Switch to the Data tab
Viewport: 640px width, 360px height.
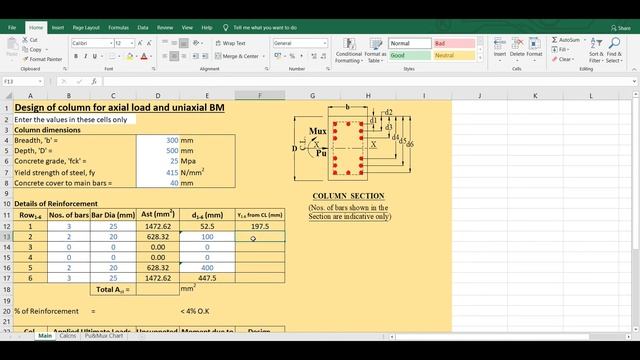(143, 28)
